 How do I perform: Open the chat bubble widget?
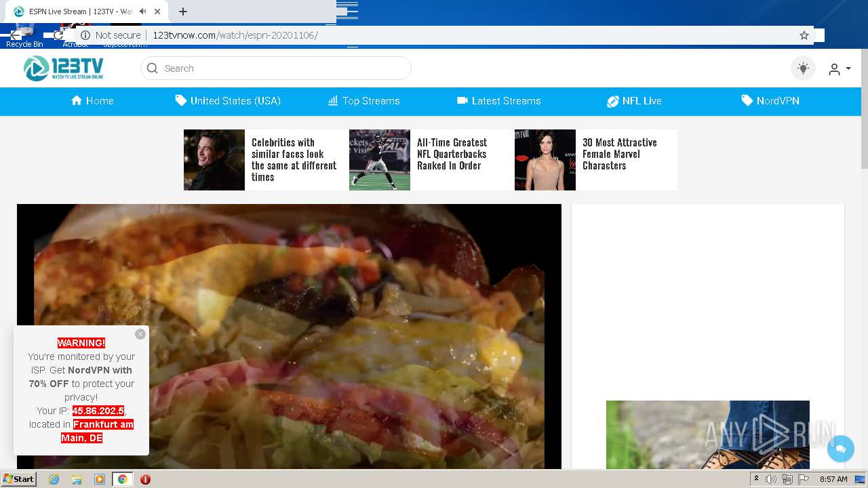click(x=841, y=449)
